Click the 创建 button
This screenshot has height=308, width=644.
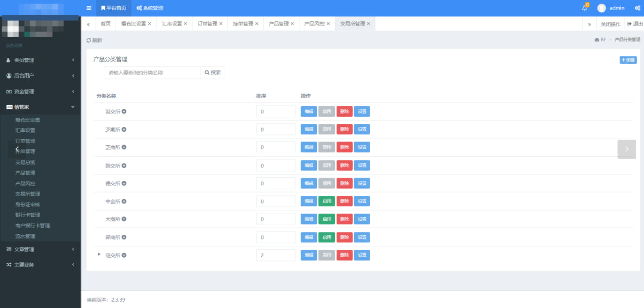click(x=628, y=60)
